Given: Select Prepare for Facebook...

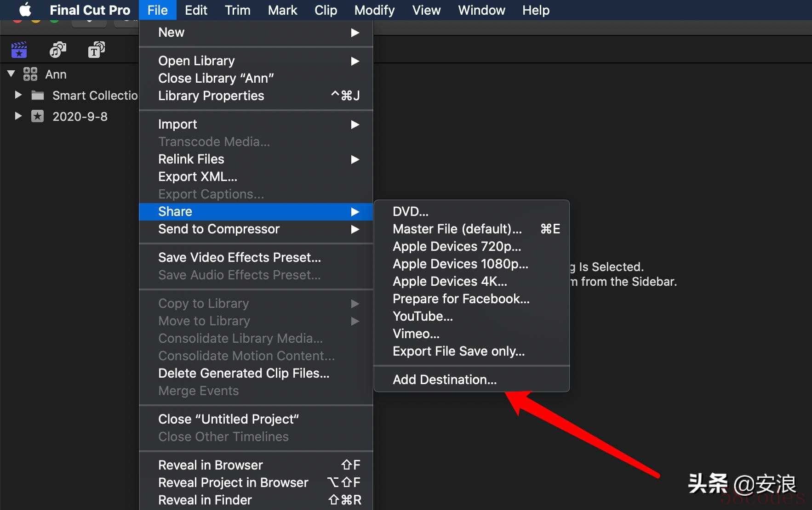Looking at the screenshot, I should pyautogui.click(x=472, y=299).
